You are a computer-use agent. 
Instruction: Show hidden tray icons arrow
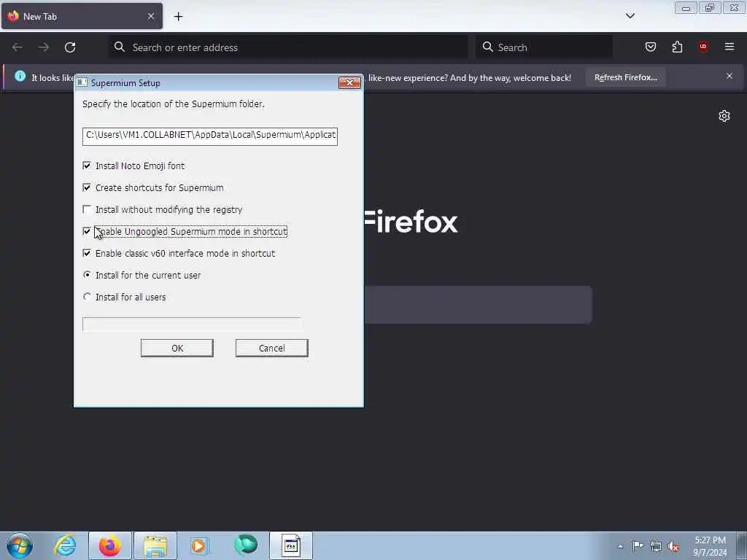[x=620, y=546]
